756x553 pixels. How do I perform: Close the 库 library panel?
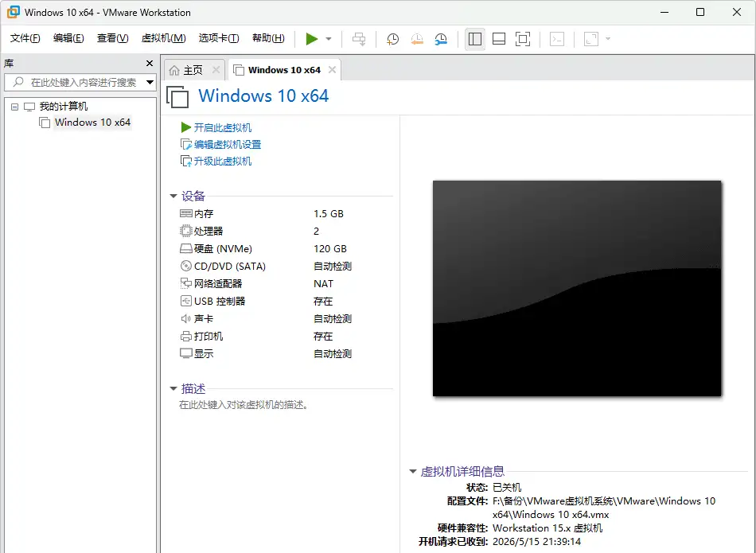pos(150,63)
